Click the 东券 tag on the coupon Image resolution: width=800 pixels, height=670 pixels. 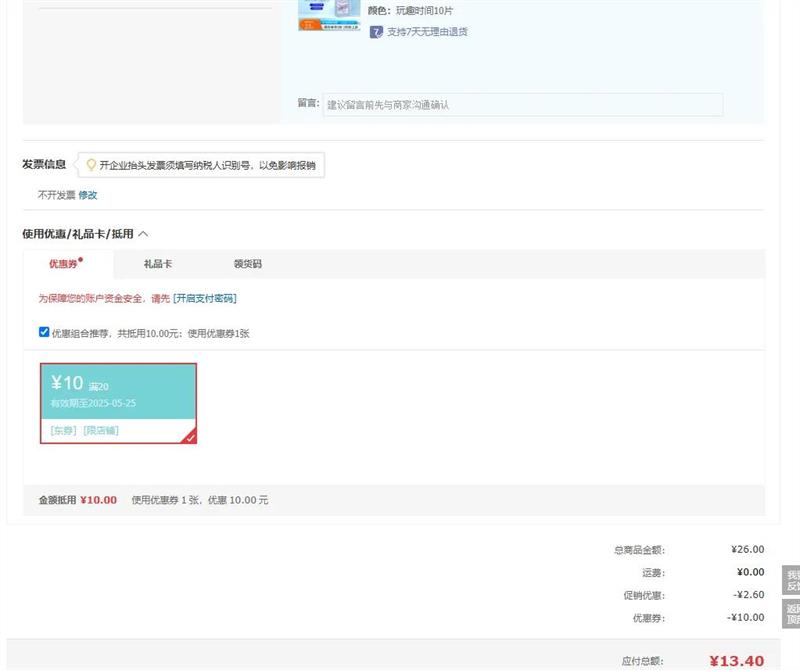tap(63, 430)
